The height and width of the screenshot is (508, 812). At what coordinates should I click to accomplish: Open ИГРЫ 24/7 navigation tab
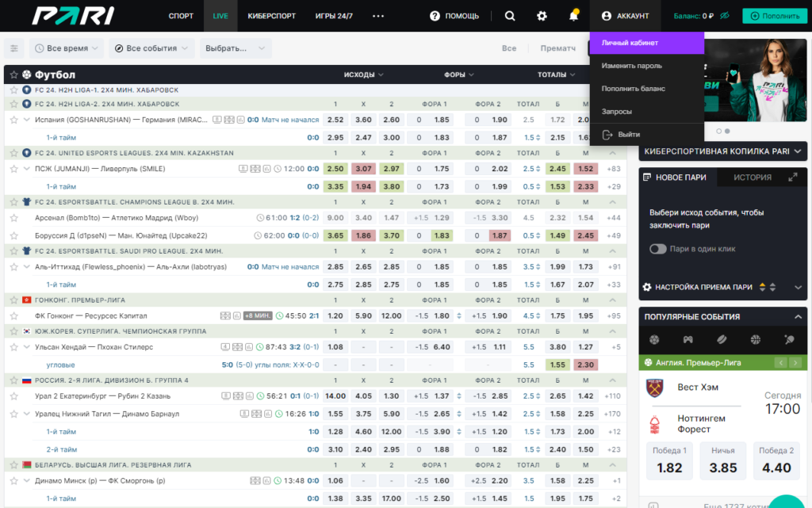click(334, 16)
